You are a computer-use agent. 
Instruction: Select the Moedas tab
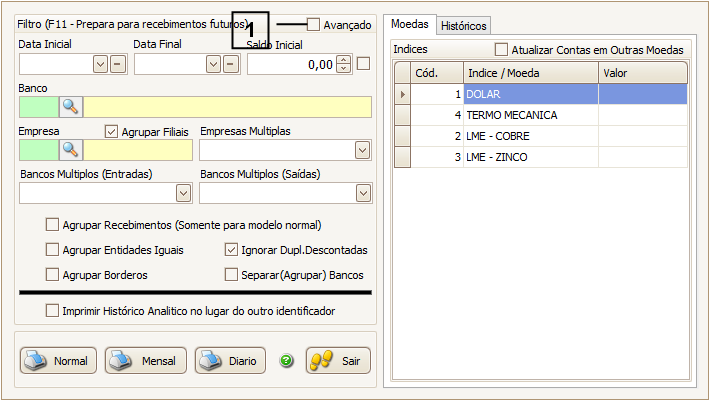coord(409,24)
